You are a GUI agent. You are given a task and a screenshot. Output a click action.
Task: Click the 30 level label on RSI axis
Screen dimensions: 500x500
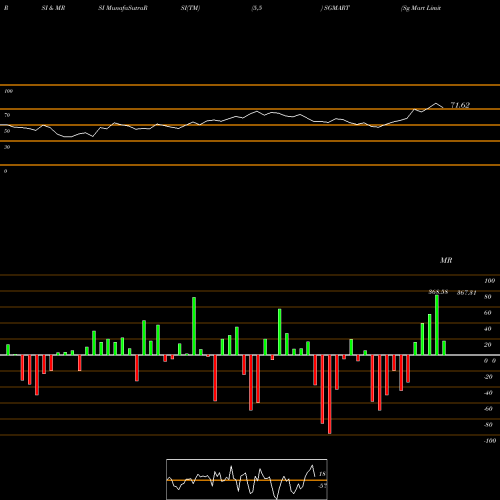point(7,147)
